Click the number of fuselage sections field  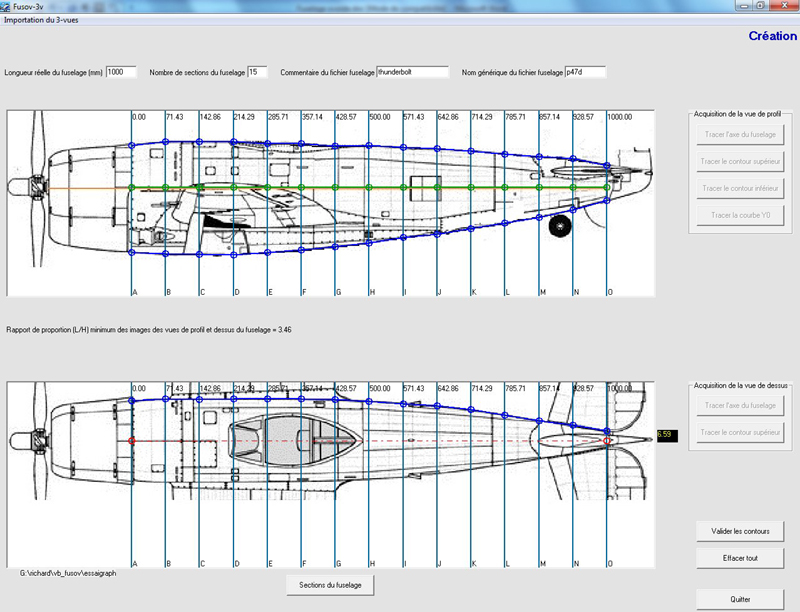[257, 72]
